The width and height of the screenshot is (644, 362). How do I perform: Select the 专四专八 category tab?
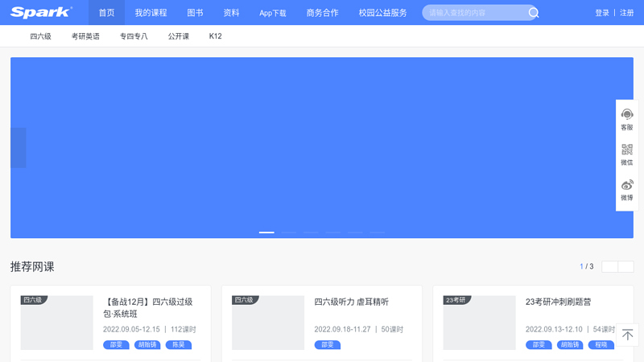[x=134, y=36]
